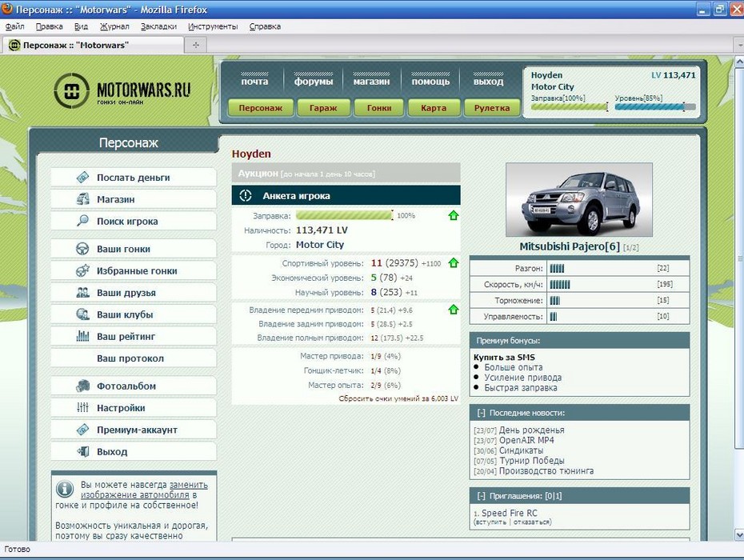This screenshot has height=560, width=744.
Task: Click the bar chart icon beside Ваш рейтинг
Action: tap(82, 336)
